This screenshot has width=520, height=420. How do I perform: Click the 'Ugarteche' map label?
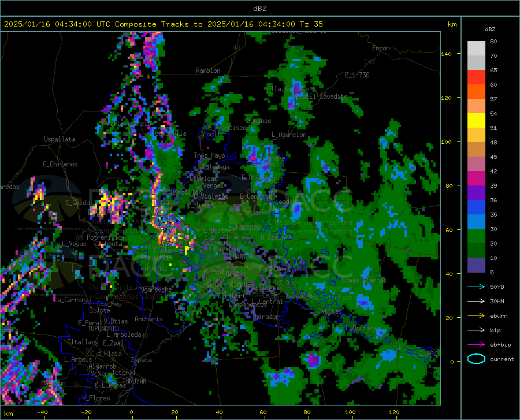[x=156, y=289]
